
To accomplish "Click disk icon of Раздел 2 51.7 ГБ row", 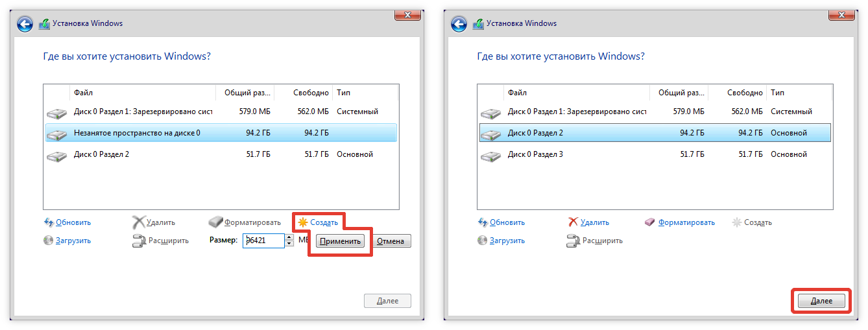I will (56, 156).
